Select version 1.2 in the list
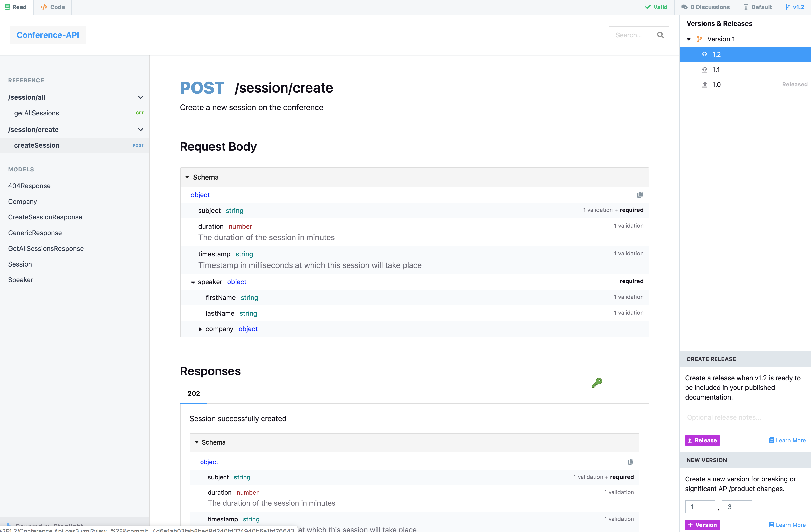Image resolution: width=811 pixels, height=532 pixels. point(745,54)
